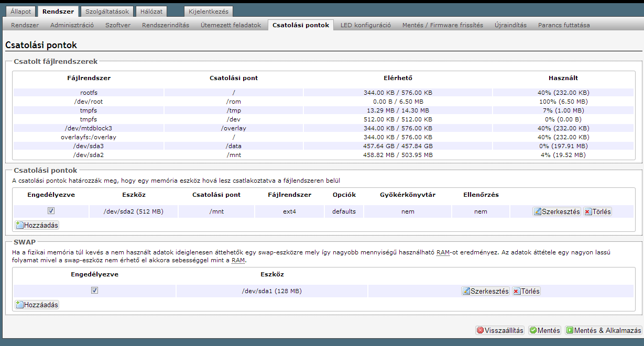Click the Használt column header
Image resolution: width=644 pixels, height=346 pixels.
point(563,78)
